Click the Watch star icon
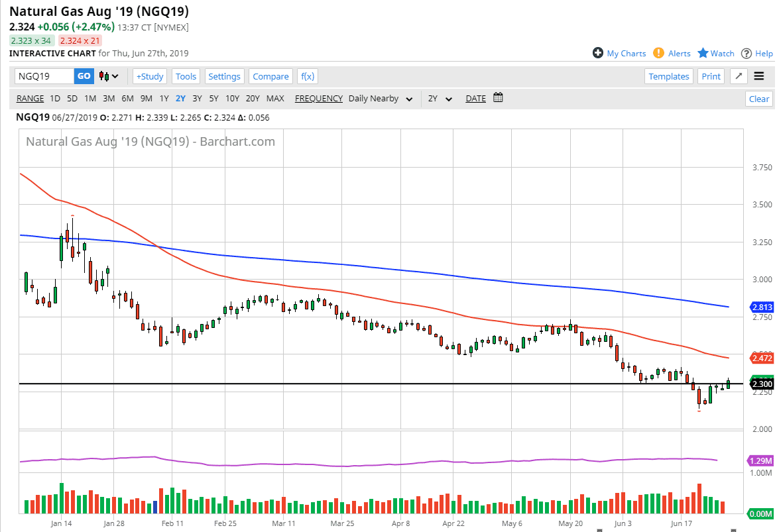This screenshot has width=777, height=532. coord(703,53)
